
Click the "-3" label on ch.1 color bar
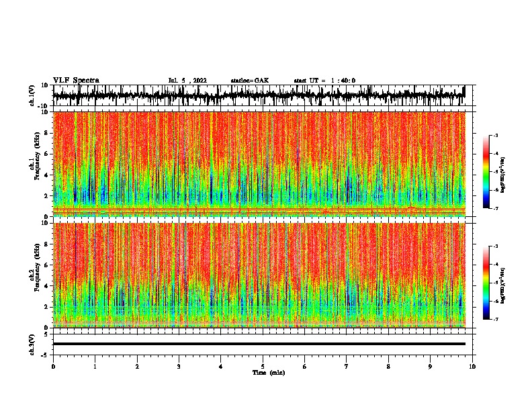495,135
